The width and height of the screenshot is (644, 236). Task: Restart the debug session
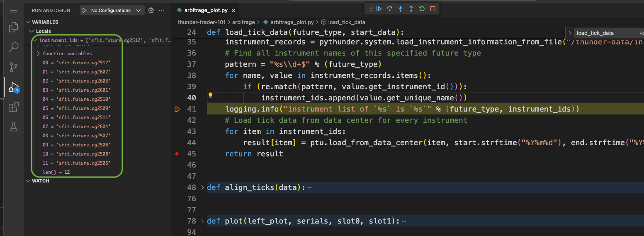click(x=422, y=9)
